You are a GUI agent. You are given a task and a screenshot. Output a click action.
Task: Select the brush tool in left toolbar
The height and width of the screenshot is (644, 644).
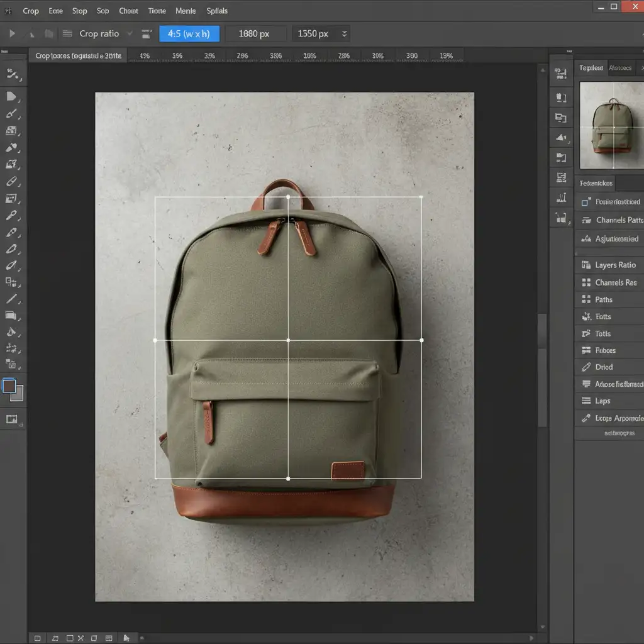(11, 114)
